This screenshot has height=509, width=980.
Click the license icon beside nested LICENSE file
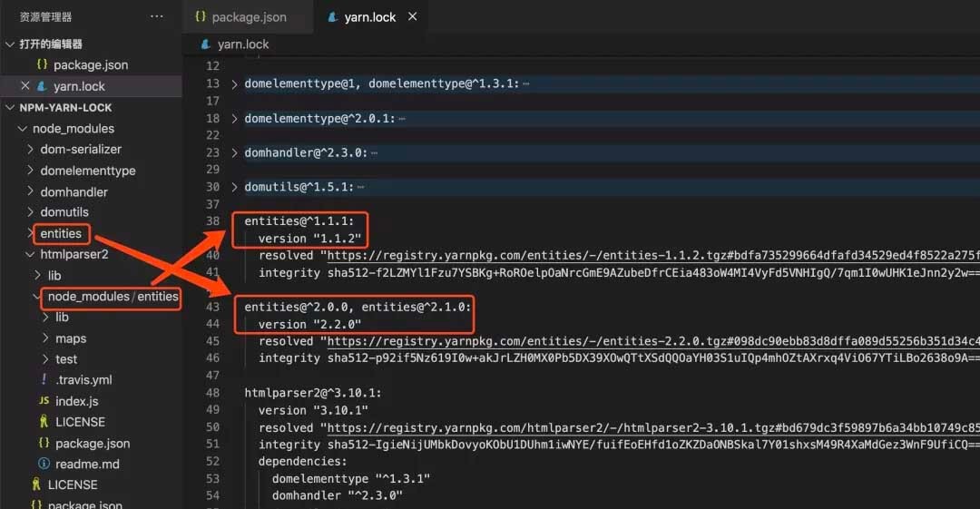pyautogui.click(x=44, y=422)
